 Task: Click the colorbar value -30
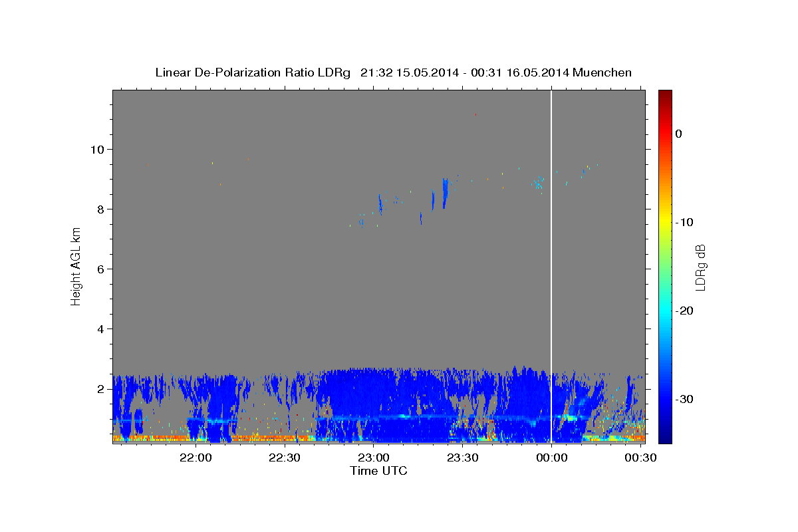click(x=685, y=399)
